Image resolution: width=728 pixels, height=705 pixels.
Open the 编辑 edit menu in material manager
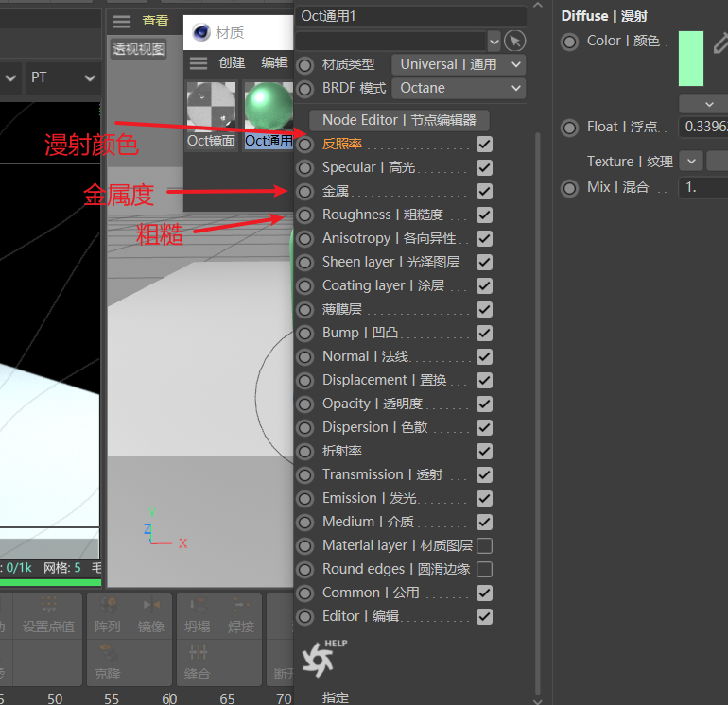coord(274,62)
